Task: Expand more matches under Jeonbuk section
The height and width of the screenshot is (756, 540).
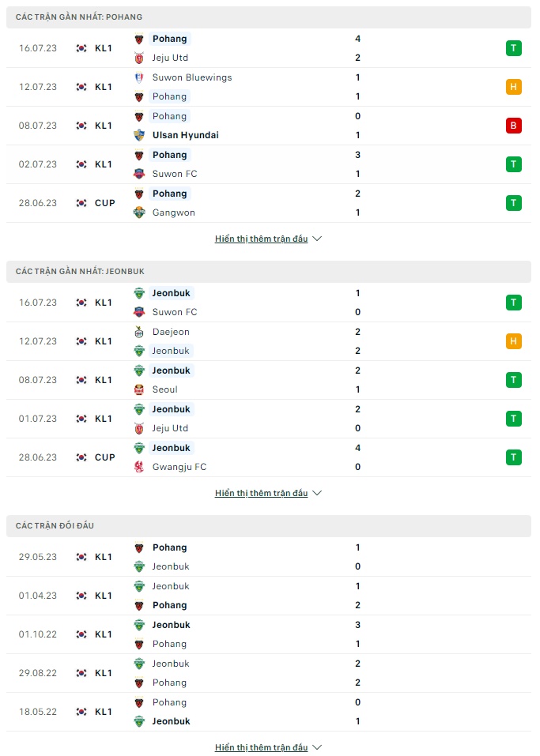Action: pyautogui.click(x=268, y=493)
